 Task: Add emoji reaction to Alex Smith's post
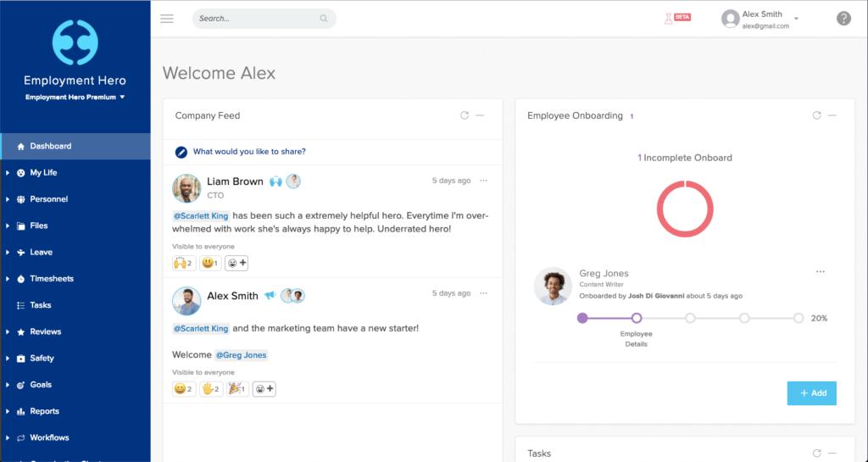(264, 389)
